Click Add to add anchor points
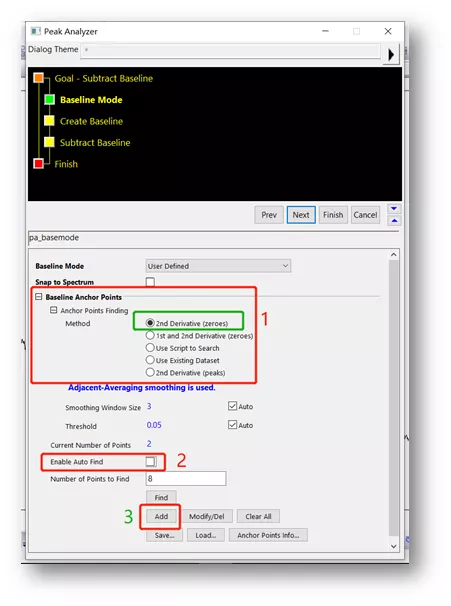The image size is (451, 606). coord(161,516)
